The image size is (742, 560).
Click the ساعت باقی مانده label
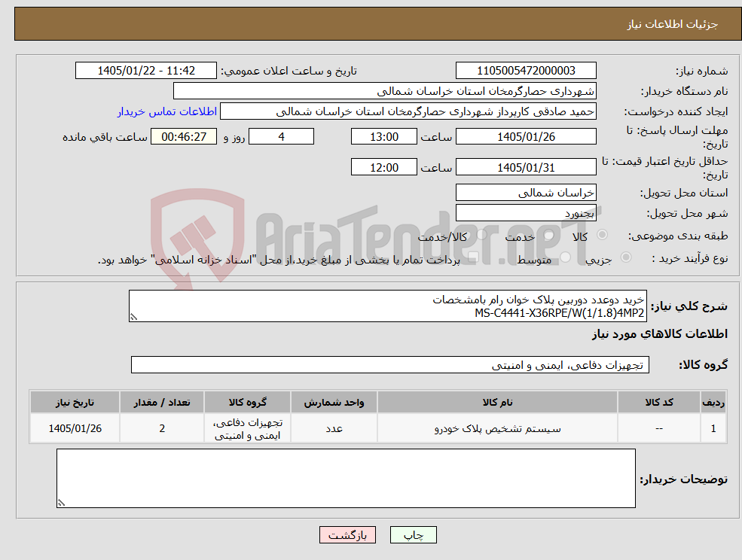coord(105,137)
